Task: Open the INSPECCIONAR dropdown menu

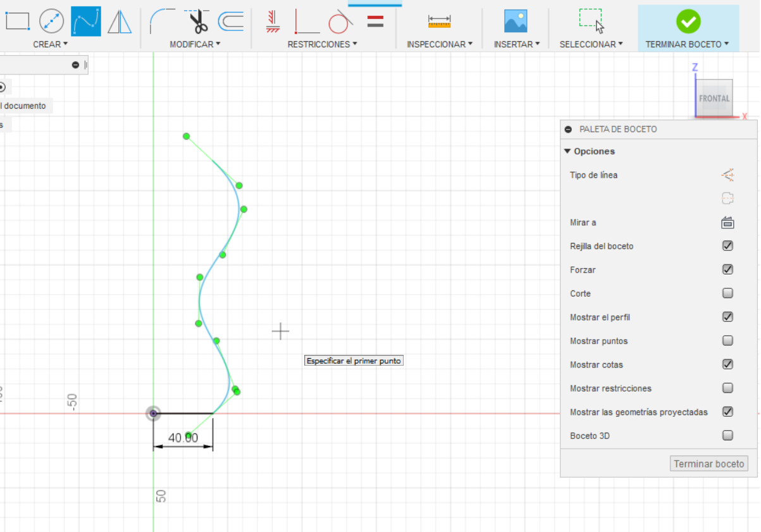Action: click(x=440, y=44)
